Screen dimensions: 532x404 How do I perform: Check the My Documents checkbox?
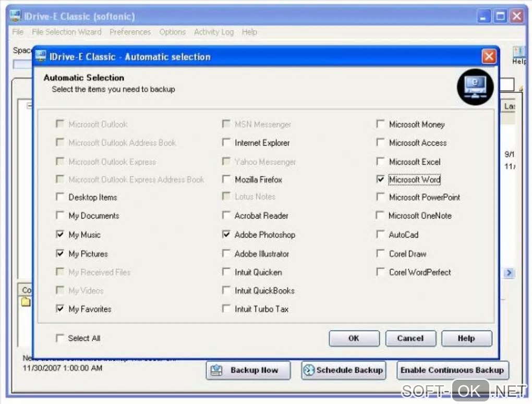click(x=59, y=215)
